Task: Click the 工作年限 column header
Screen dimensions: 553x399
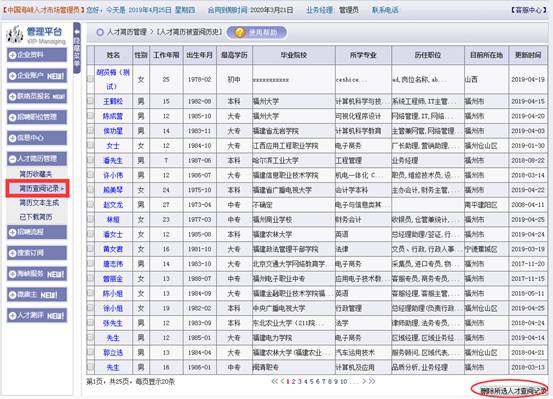Action: (166, 55)
